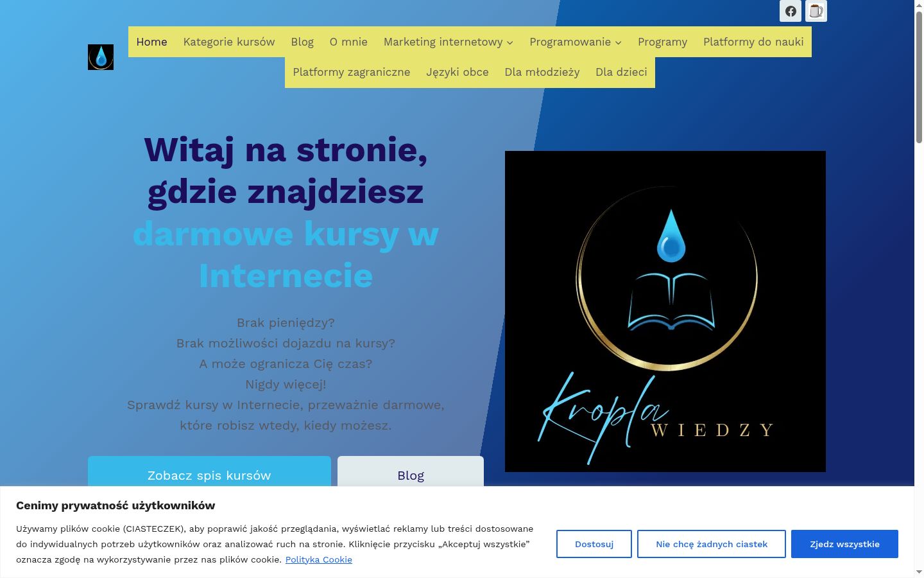Click the Zobacz spis kursów button

209,471
